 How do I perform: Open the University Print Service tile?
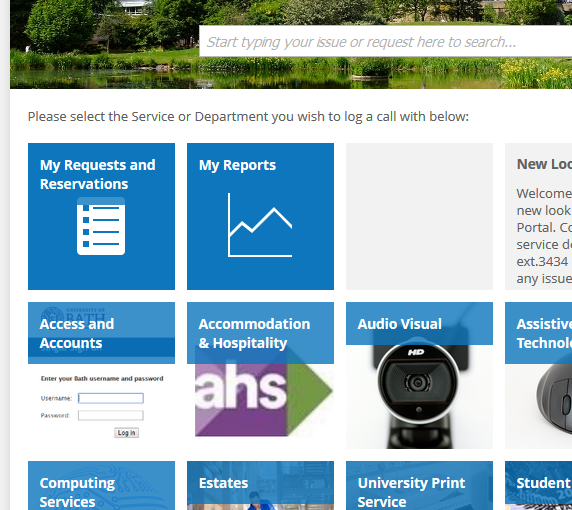coord(420,486)
